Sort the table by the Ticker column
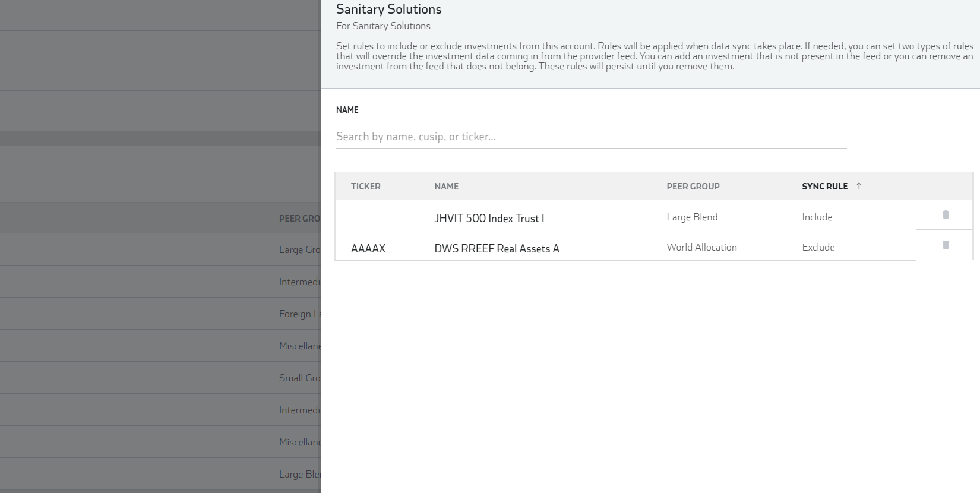 [365, 187]
